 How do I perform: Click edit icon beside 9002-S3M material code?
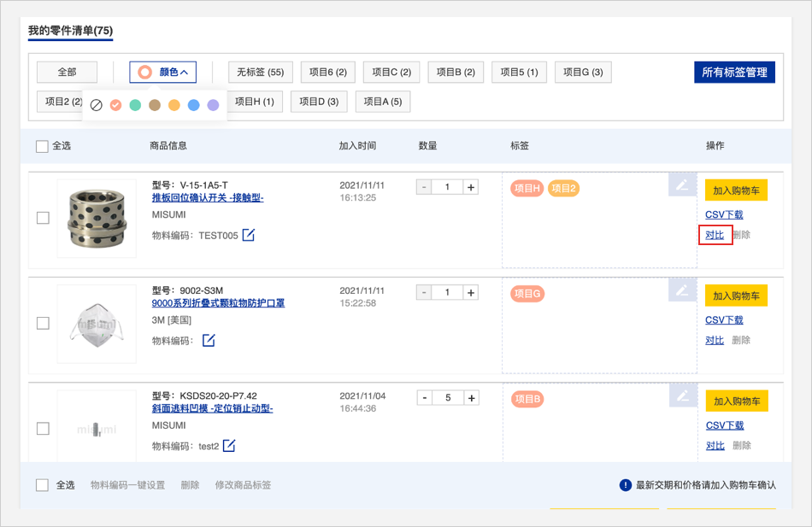(209, 341)
